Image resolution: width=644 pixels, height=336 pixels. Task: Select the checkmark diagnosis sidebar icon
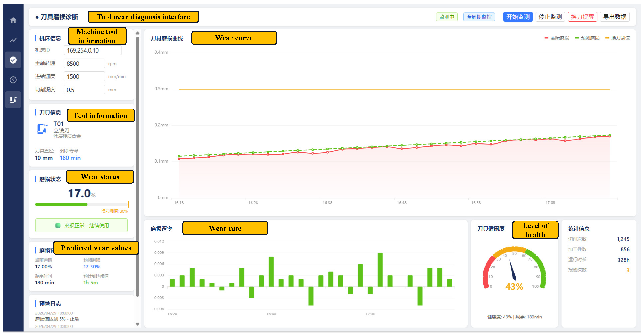click(13, 60)
